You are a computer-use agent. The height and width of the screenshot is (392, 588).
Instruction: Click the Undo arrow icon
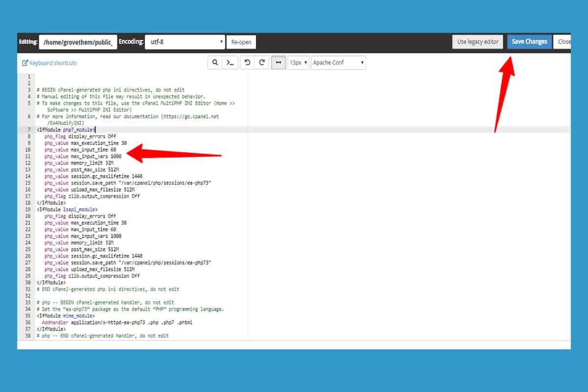(247, 63)
